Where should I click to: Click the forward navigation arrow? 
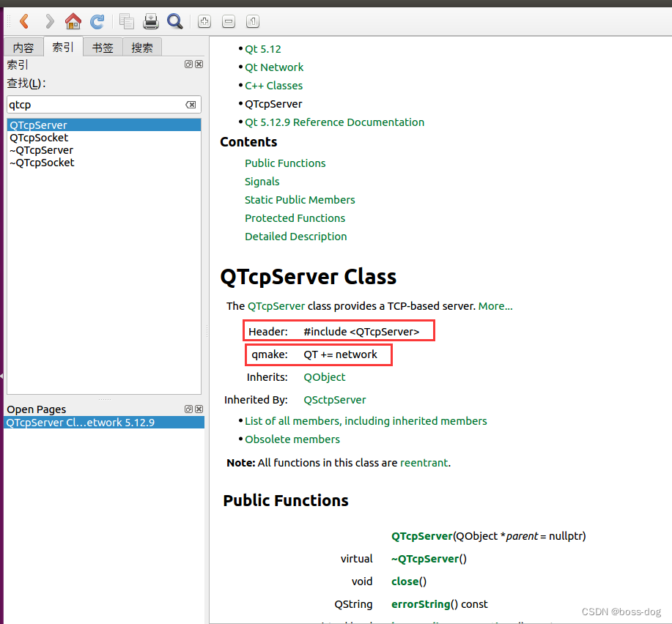pyautogui.click(x=49, y=21)
